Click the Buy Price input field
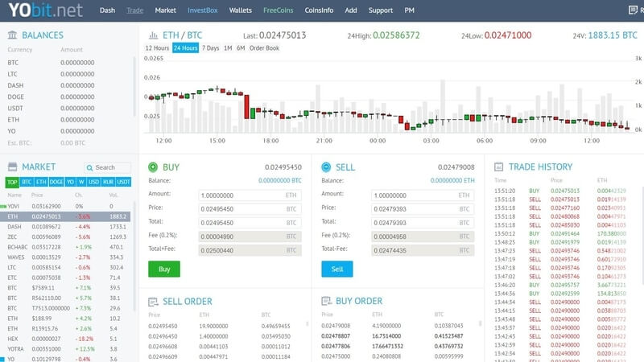 250,209
